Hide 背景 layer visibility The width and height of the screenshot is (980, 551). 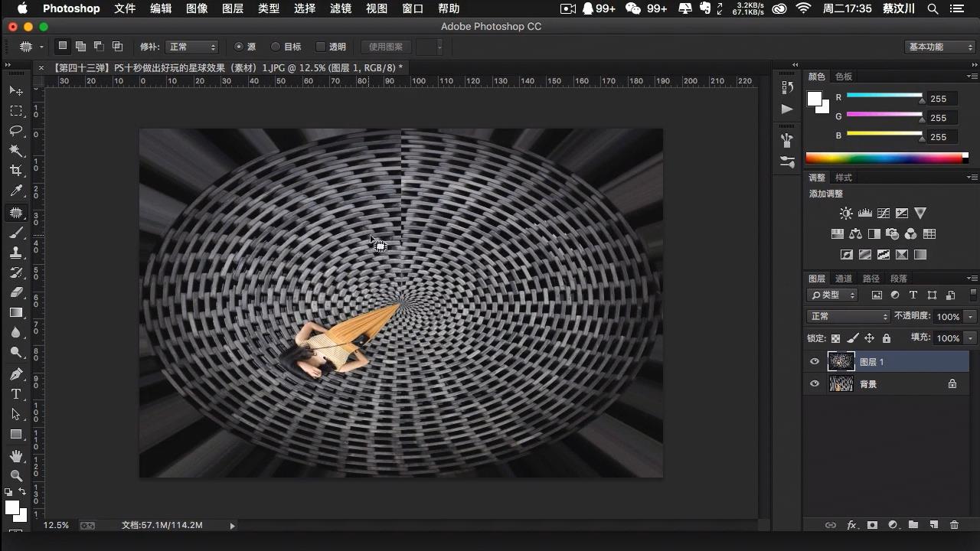815,384
